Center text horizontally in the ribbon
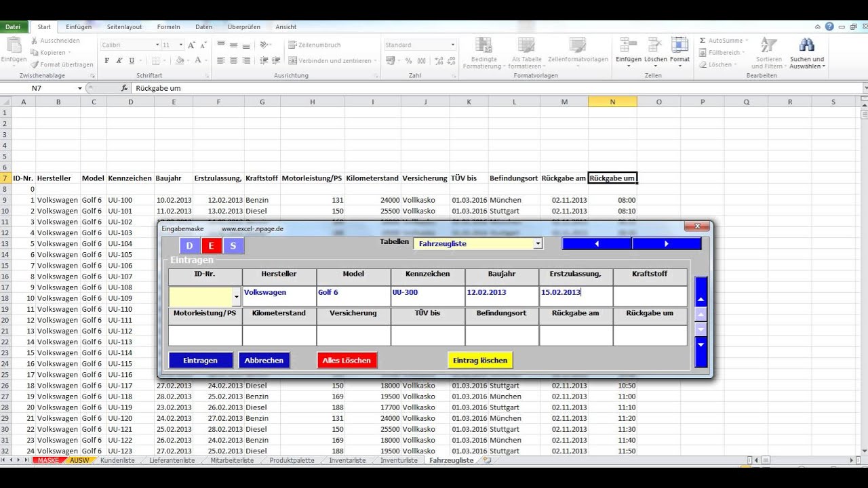The height and width of the screenshot is (488, 868). pyautogui.click(x=234, y=60)
